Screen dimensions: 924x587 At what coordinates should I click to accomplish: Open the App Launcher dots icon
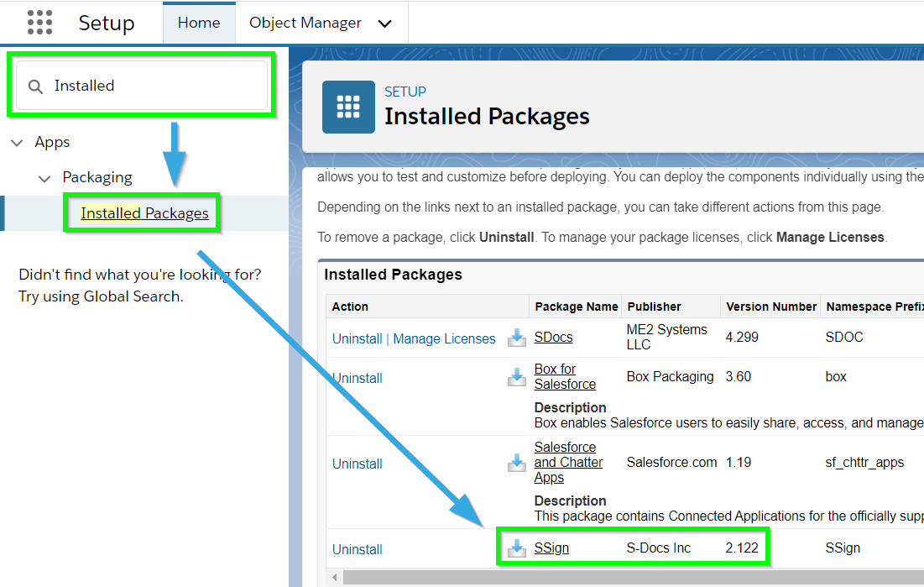click(x=39, y=23)
